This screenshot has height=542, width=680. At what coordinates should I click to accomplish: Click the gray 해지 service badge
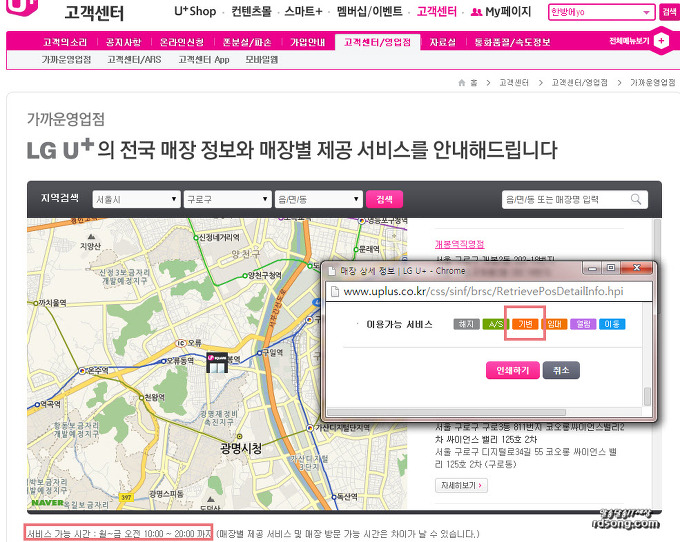[466, 324]
